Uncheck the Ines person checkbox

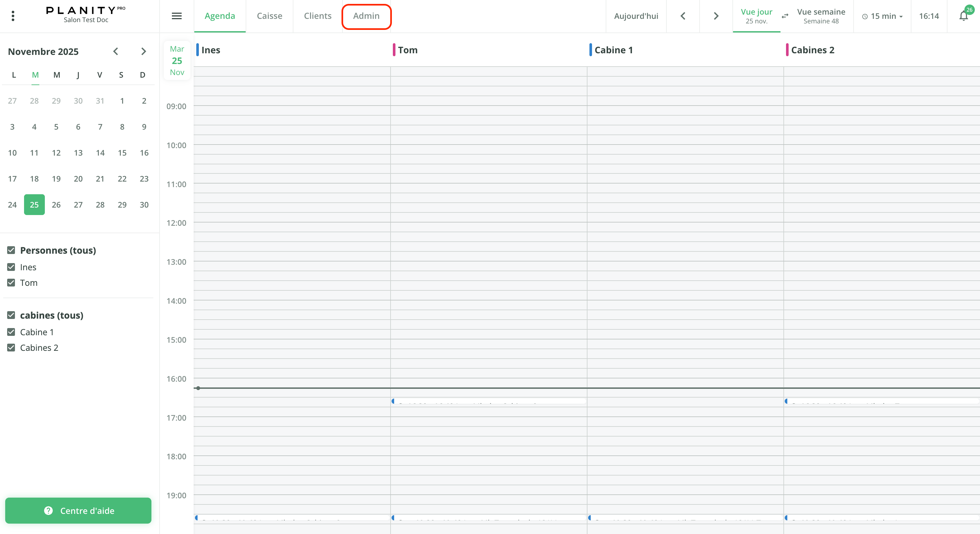pos(11,267)
